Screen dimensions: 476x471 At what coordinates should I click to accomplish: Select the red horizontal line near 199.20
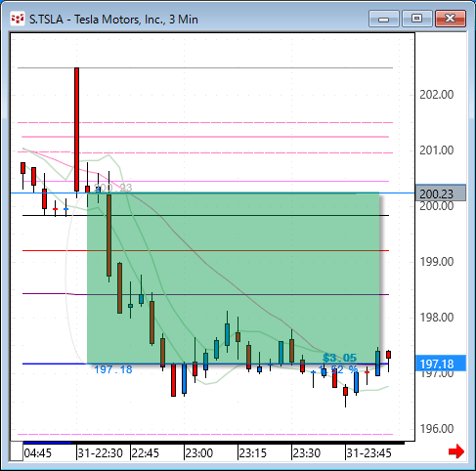tap(205, 250)
